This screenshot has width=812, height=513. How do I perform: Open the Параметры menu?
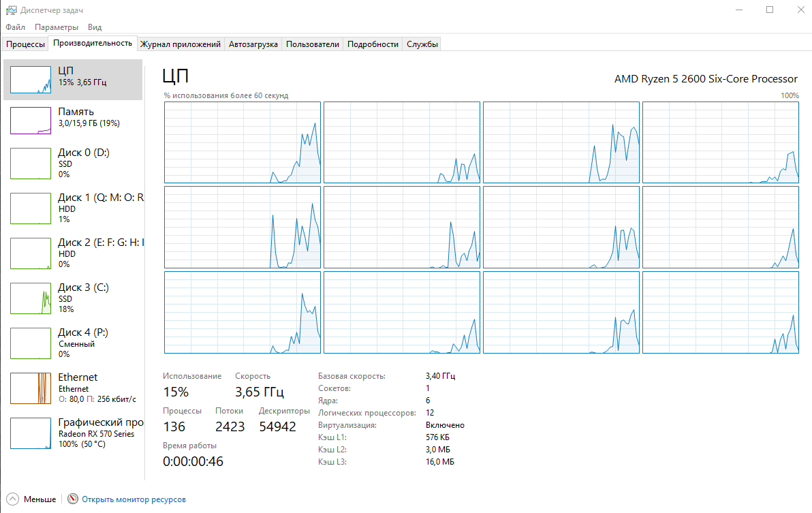click(57, 27)
